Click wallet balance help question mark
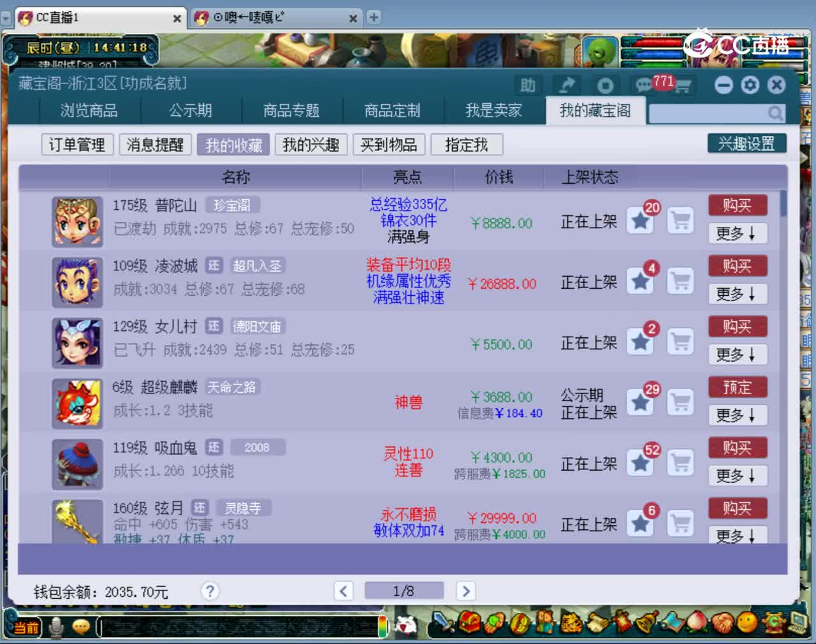Screen dimensions: 816x644 point(210,591)
